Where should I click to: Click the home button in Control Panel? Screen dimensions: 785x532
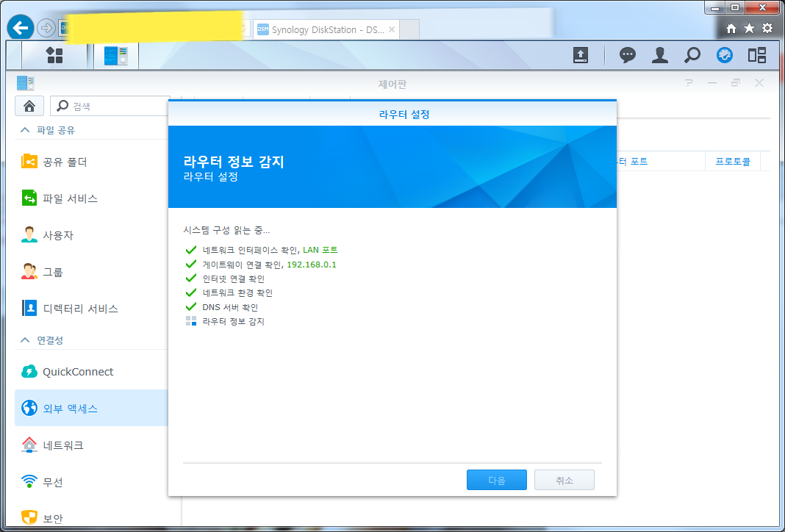pyautogui.click(x=29, y=106)
